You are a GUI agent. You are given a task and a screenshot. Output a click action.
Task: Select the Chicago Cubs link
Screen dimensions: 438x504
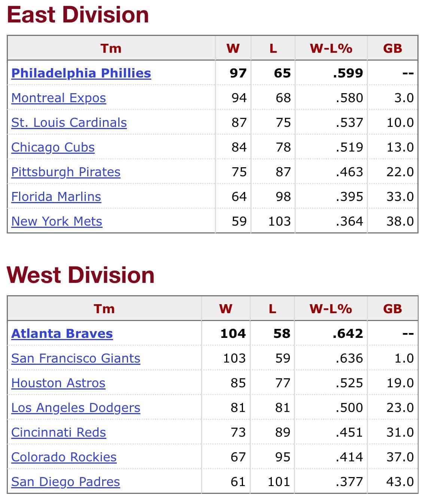53,147
